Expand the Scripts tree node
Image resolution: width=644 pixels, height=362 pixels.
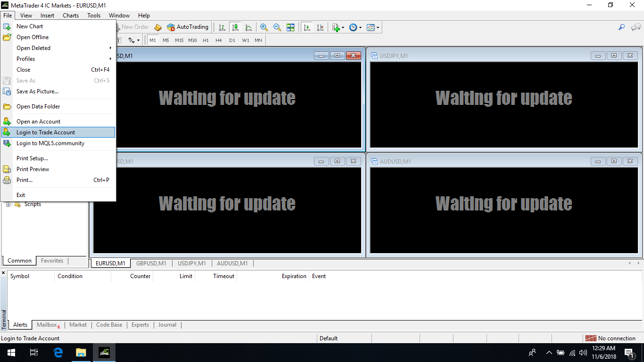(x=8, y=205)
